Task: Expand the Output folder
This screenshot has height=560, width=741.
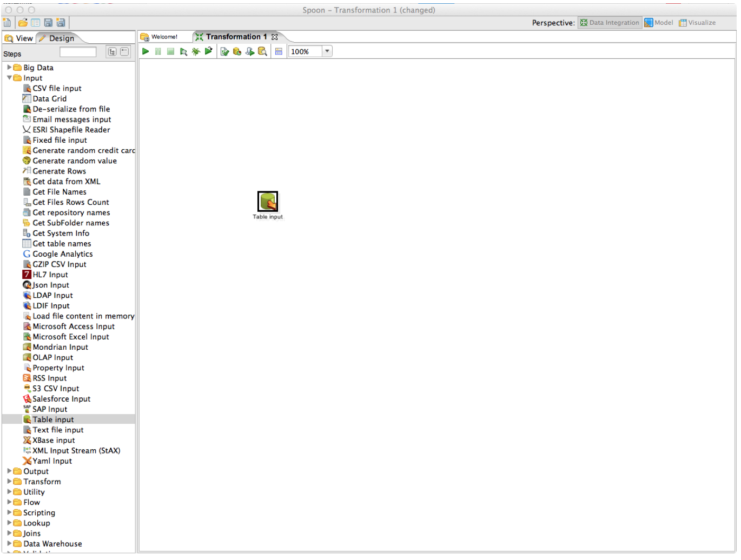Action: (9, 471)
